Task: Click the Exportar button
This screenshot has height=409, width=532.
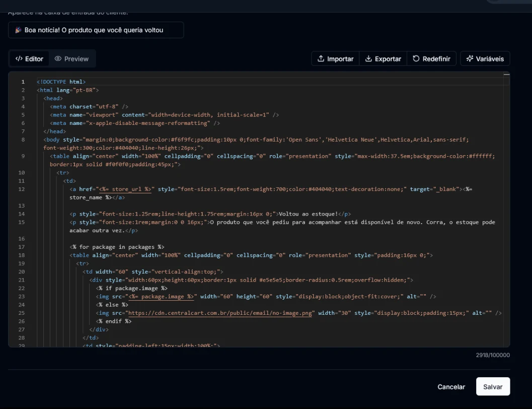Action: (x=383, y=59)
